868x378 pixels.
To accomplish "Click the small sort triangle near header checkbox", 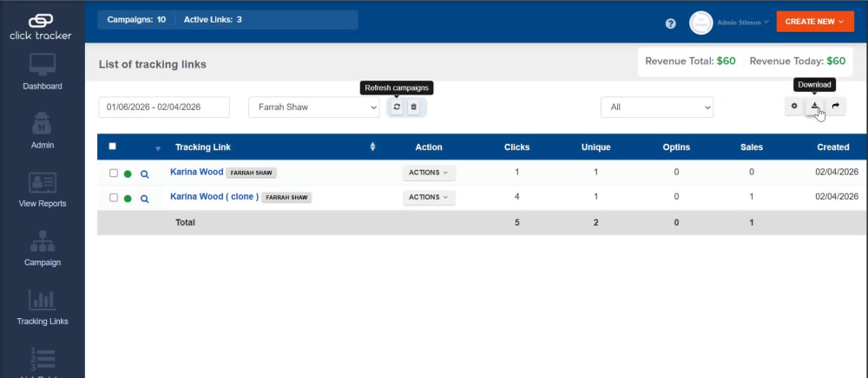I will [158, 148].
